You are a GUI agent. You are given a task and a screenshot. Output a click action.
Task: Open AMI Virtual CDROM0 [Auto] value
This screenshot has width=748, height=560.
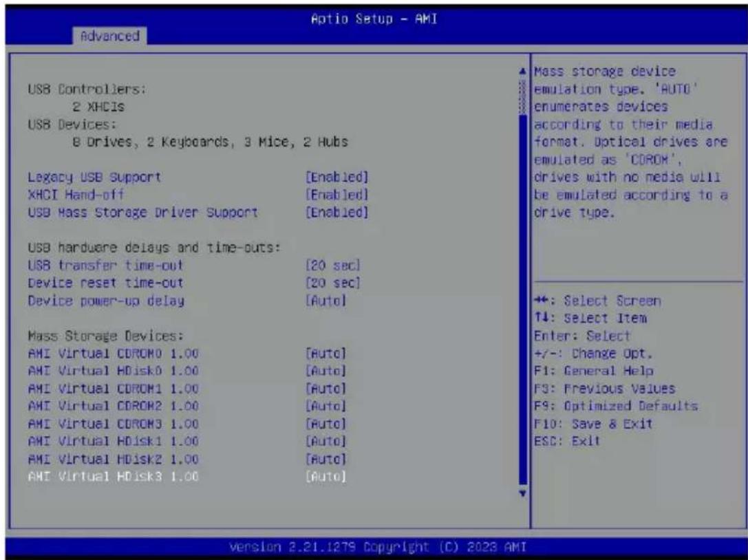325,354
